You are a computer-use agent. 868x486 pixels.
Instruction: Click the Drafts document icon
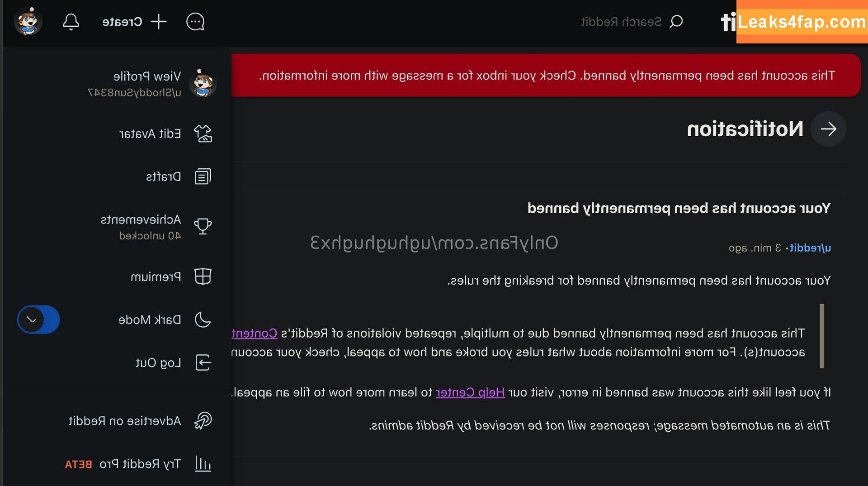pyautogui.click(x=203, y=176)
